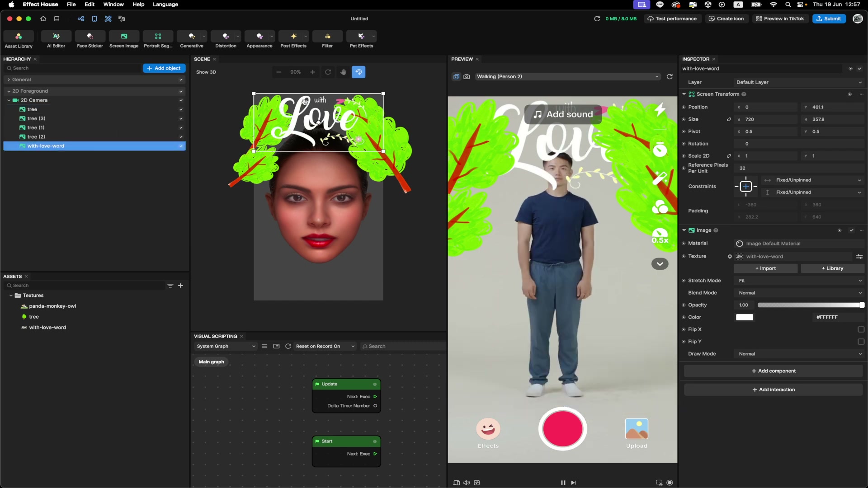Click the Submit button

829,19
